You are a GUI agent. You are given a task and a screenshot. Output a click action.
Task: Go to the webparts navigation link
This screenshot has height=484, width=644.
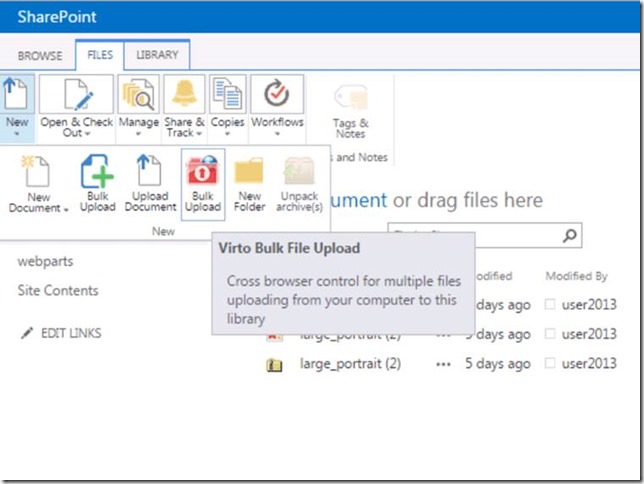click(x=45, y=261)
